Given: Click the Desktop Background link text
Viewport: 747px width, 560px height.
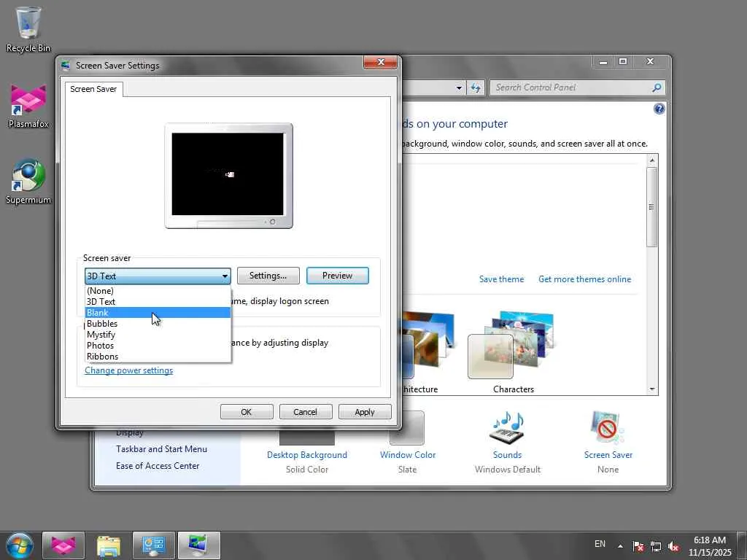Looking at the screenshot, I should 307,455.
